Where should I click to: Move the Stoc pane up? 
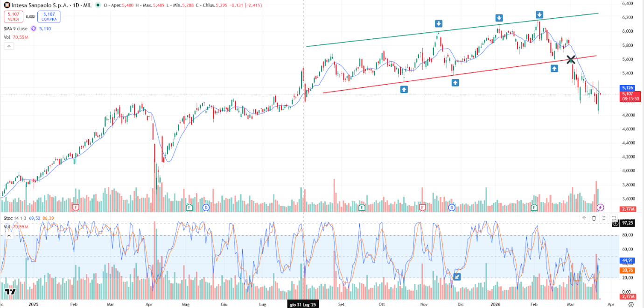584,218
